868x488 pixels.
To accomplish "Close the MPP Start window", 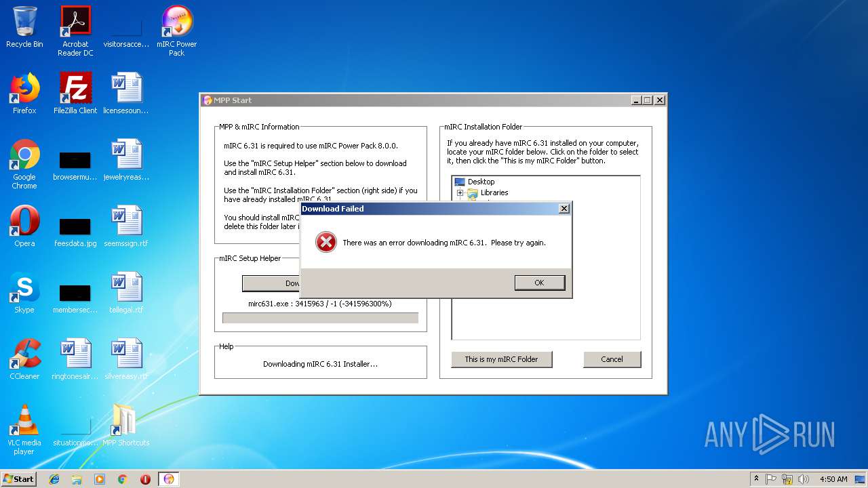I will (x=659, y=100).
